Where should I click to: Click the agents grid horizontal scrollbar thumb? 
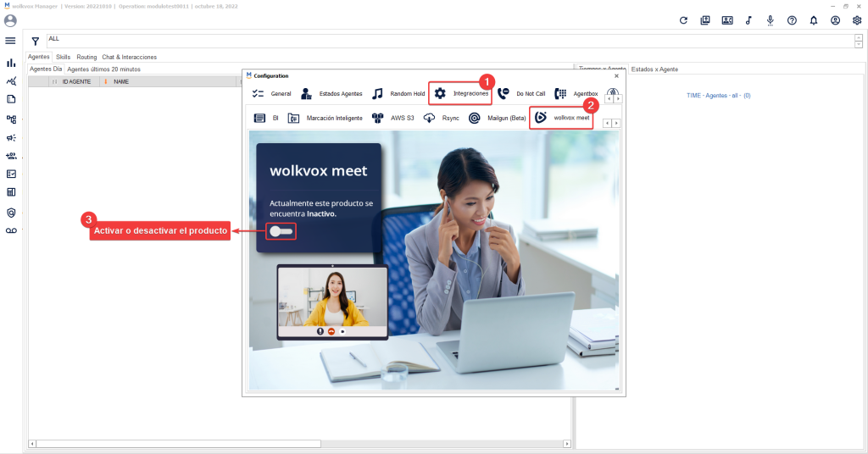click(x=178, y=444)
